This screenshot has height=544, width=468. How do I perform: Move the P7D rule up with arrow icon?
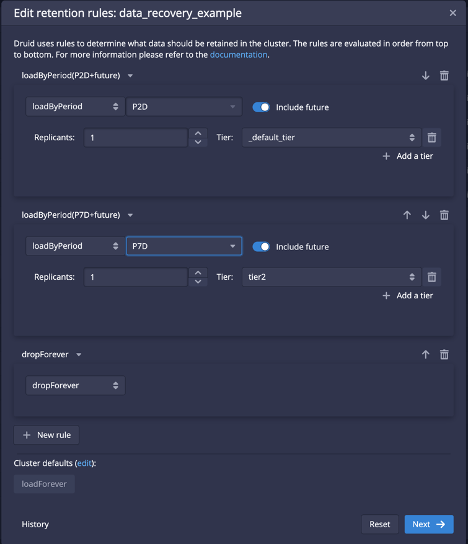click(x=407, y=215)
